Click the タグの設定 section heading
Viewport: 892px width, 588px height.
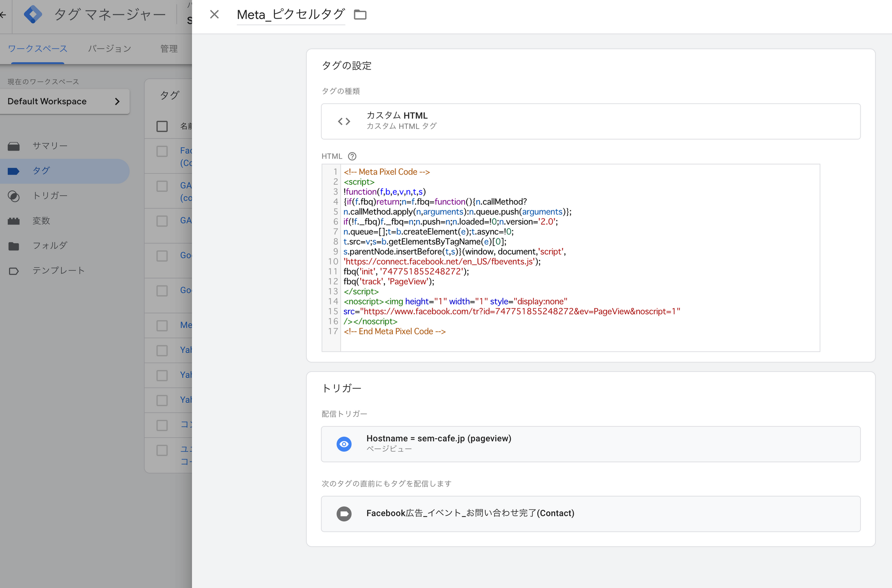347,66
